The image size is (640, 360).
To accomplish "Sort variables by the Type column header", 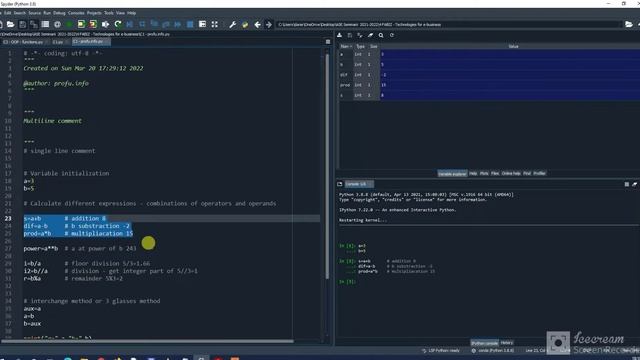I will 360,47.
